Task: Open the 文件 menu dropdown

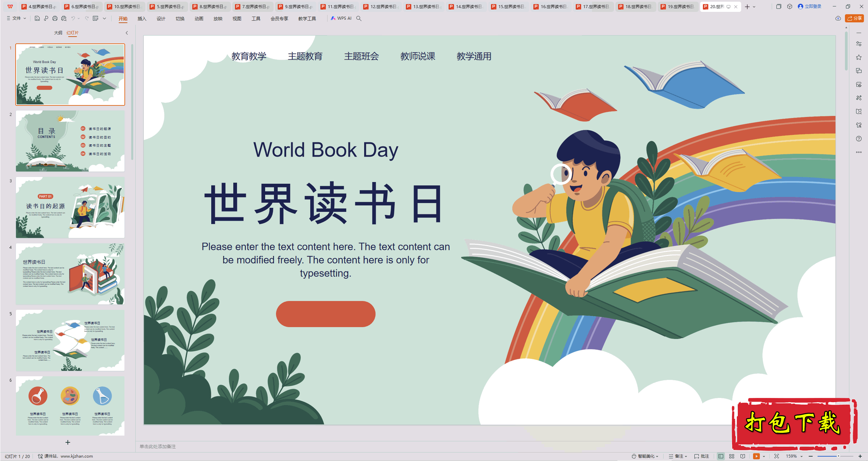Action: pyautogui.click(x=16, y=18)
